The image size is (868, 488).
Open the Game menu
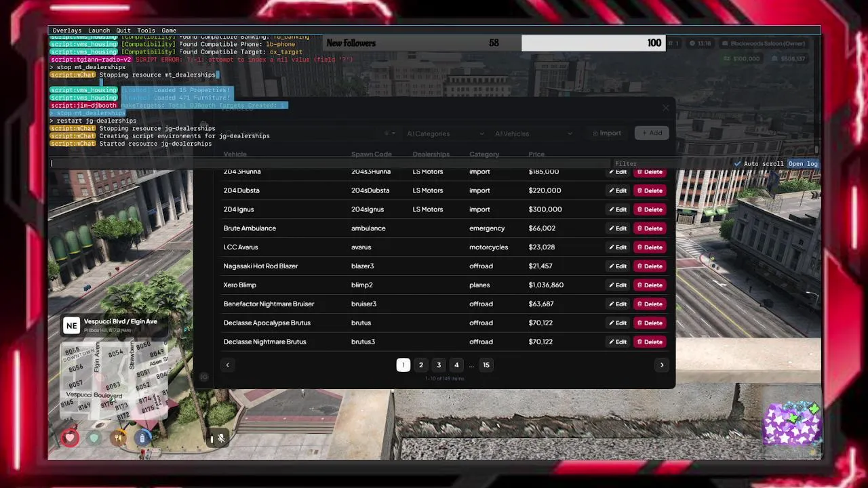click(169, 30)
